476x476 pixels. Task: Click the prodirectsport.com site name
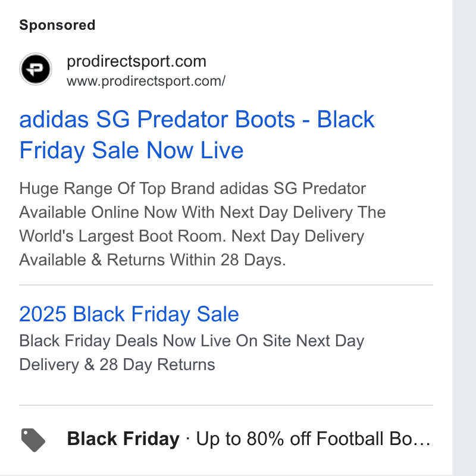(137, 61)
